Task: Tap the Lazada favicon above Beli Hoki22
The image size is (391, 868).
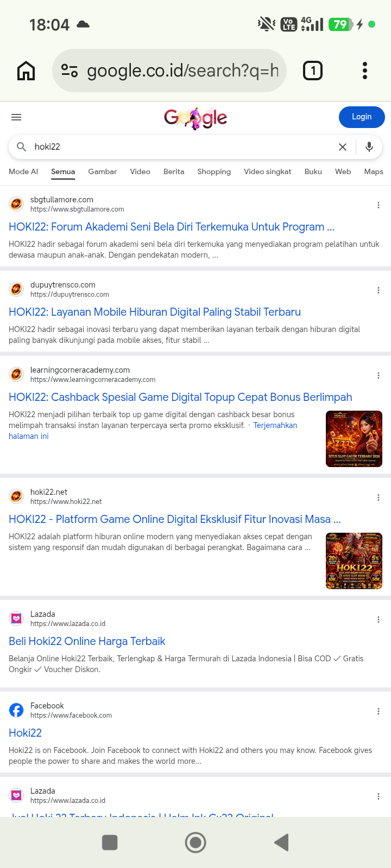Action: 16,618
